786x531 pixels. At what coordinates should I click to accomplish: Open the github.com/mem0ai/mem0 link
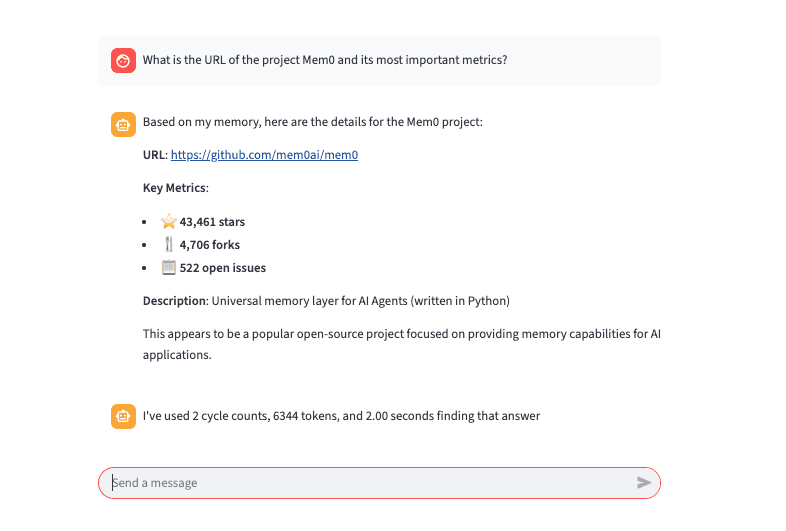[x=264, y=155]
